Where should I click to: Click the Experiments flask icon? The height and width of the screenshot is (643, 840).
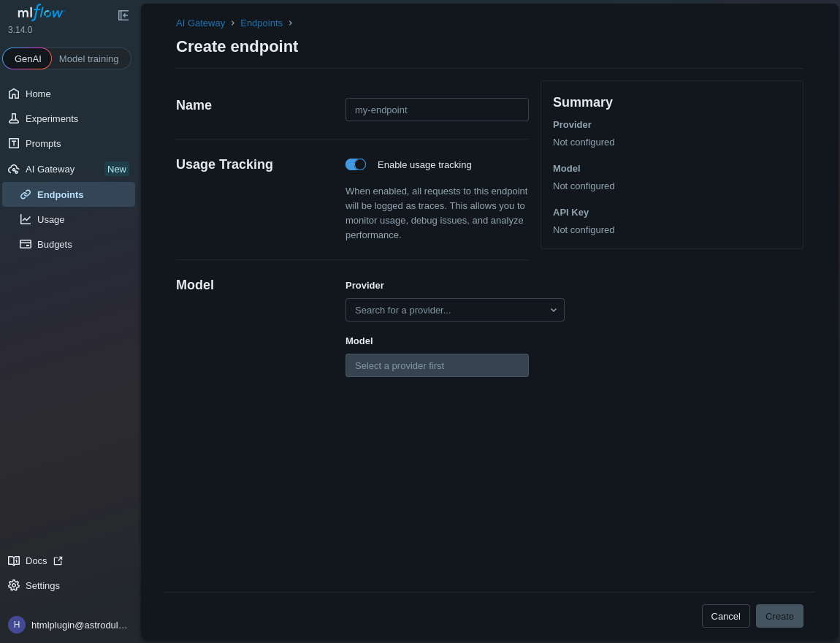(x=14, y=118)
